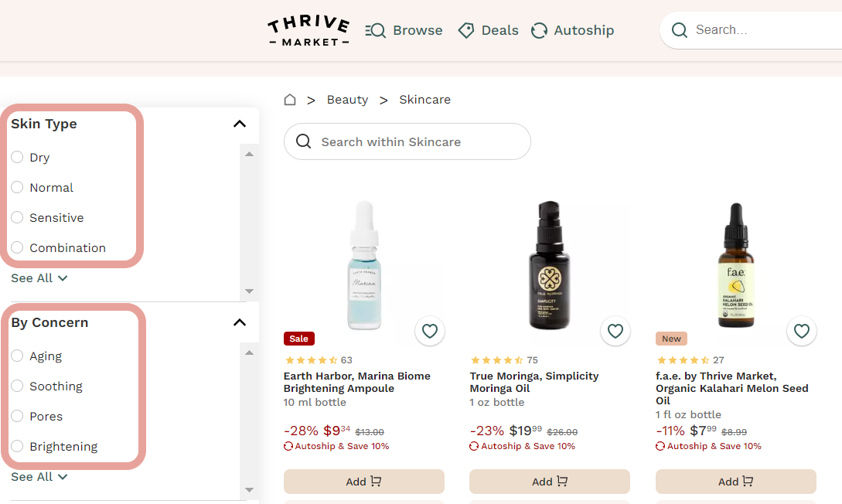
Task: Choose the Sensitive skin option
Action: tap(16, 217)
